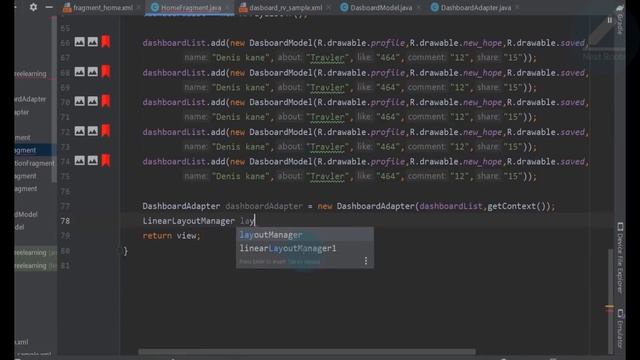The image size is (640, 360).
Task: Open the Gradle side panel
Action: pyautogui.click(x=620, y=19)
